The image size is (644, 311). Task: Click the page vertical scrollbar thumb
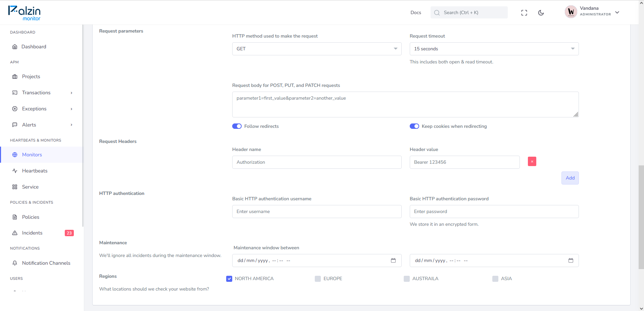[641, 217]
